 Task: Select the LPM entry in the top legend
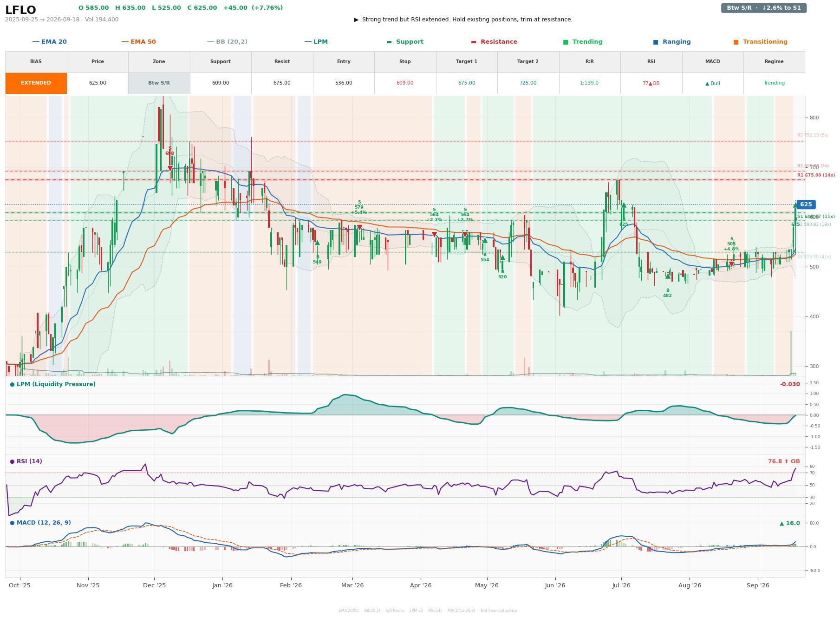click(x=316, y=42)
